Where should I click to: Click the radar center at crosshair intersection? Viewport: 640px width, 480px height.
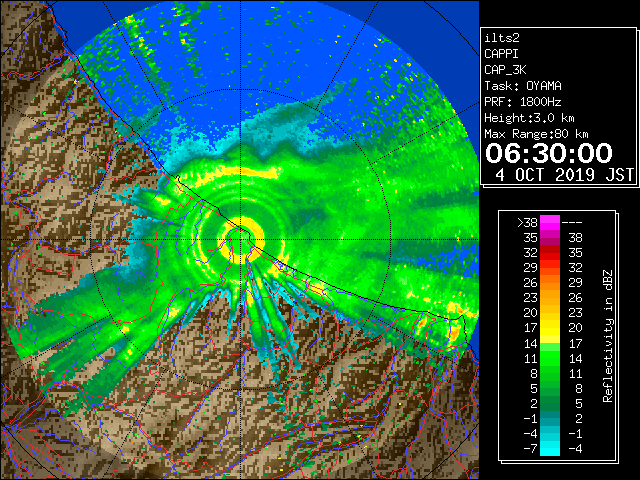[x=241, y=240]
